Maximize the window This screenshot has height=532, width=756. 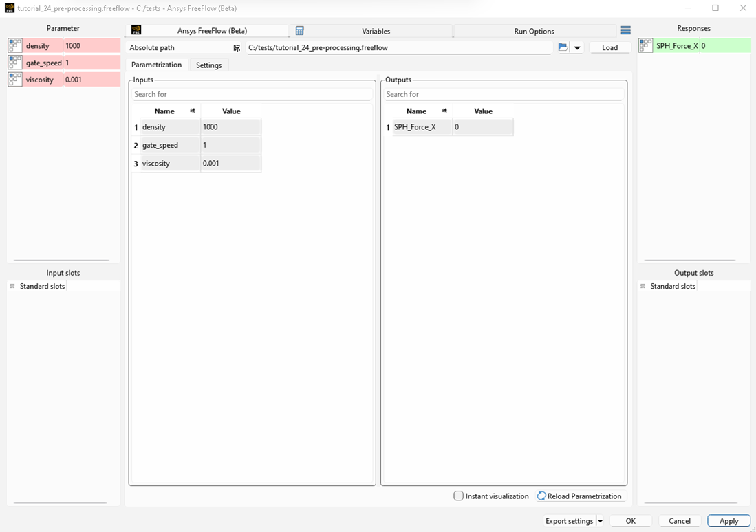pos(715,8)
